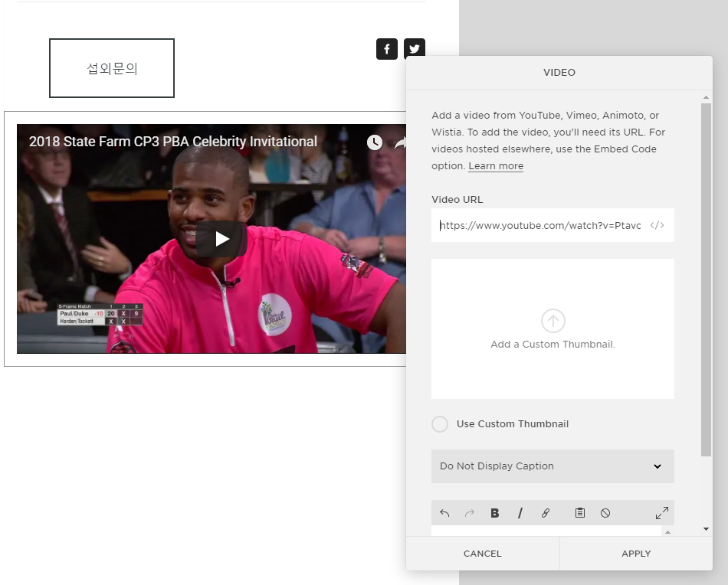Click the paste clipboard icon
The height and width of the screenshot is (585, 728).
click(580, 513)
